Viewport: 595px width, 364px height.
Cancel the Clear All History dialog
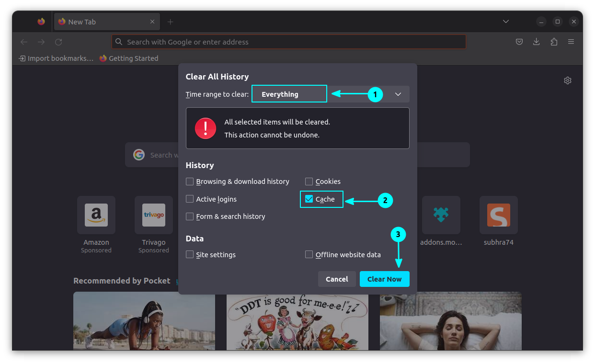pos(337,279)
